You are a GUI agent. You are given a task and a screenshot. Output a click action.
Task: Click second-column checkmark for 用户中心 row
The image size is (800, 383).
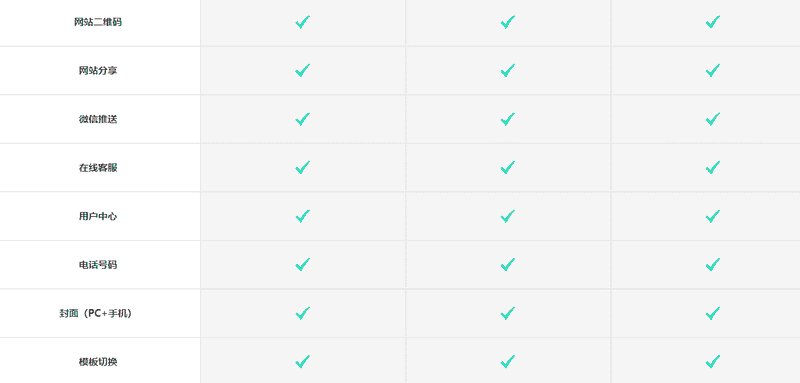pos(508,216)
